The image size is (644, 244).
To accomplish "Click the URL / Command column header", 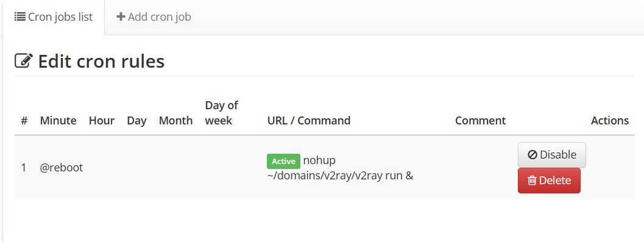I will coord(309,121).
